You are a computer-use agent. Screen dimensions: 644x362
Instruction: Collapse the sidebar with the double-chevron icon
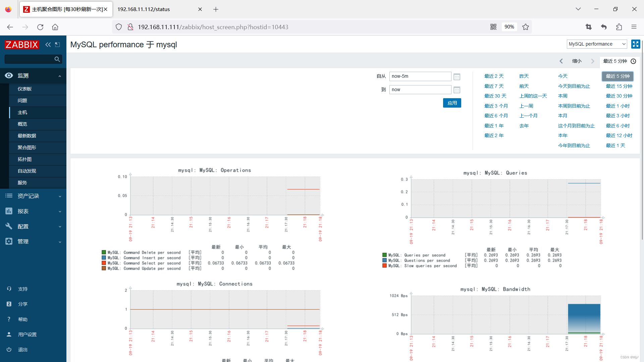click(48, 45)
